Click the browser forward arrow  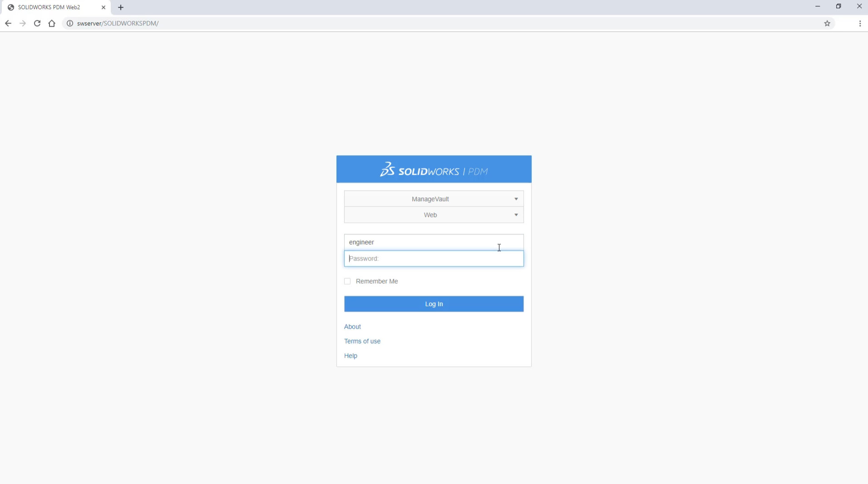point(23,23)
